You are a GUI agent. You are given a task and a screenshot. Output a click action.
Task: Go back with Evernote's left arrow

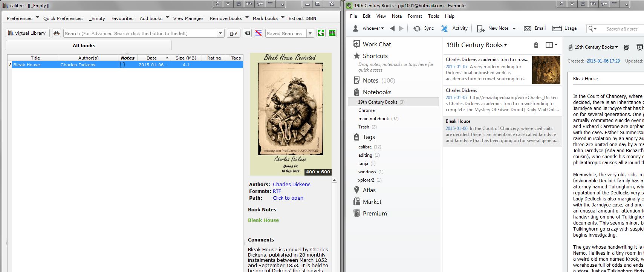click(392, 28)
